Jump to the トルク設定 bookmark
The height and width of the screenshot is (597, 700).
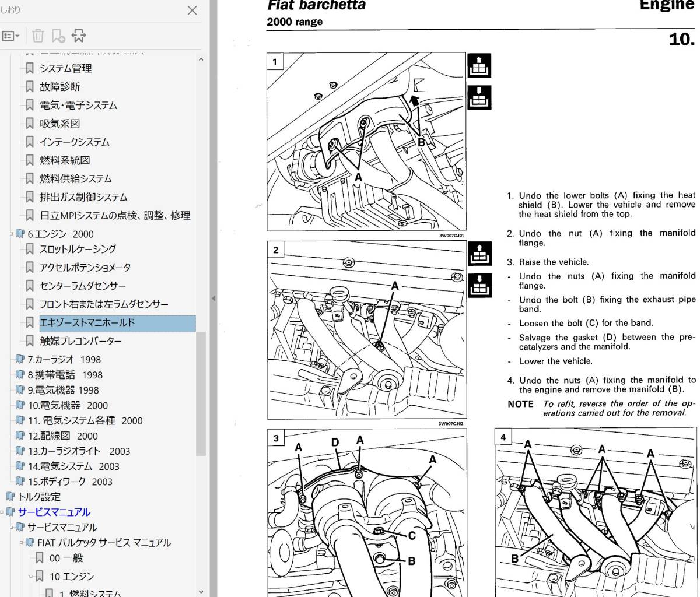(39, 497)
